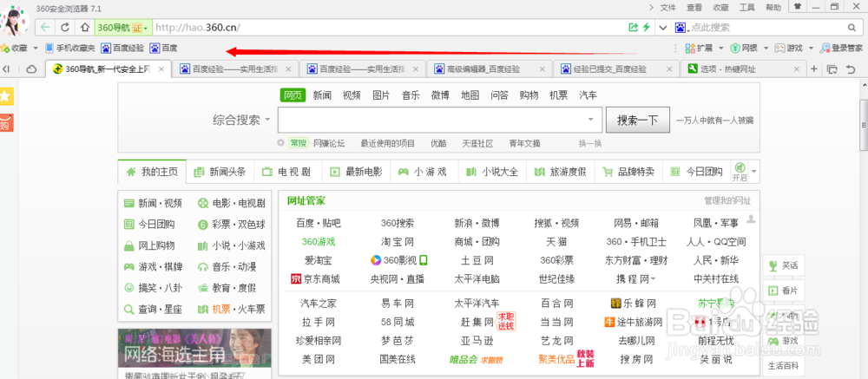868x379 pixels.
Task: Click the yellow star sidebar icon
Action: [5, 96]
